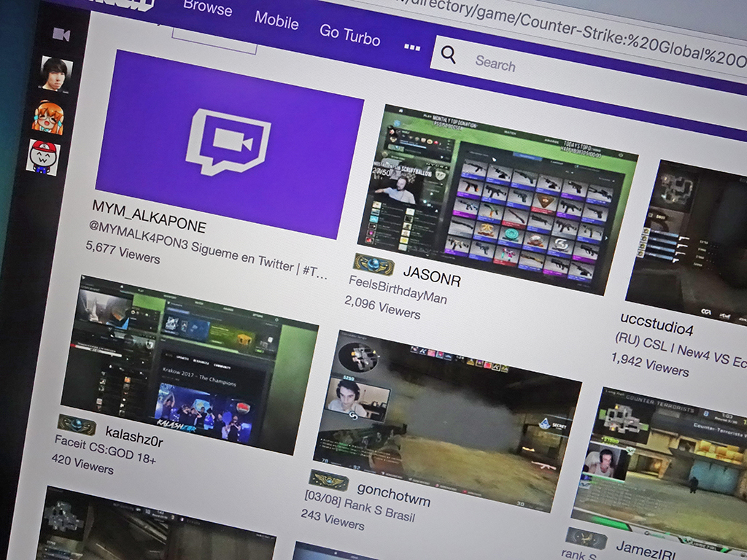The height and width of the screenshot is (560, 747).
Task: Click the rank badge beside gonchotwm
Action: 328,481
